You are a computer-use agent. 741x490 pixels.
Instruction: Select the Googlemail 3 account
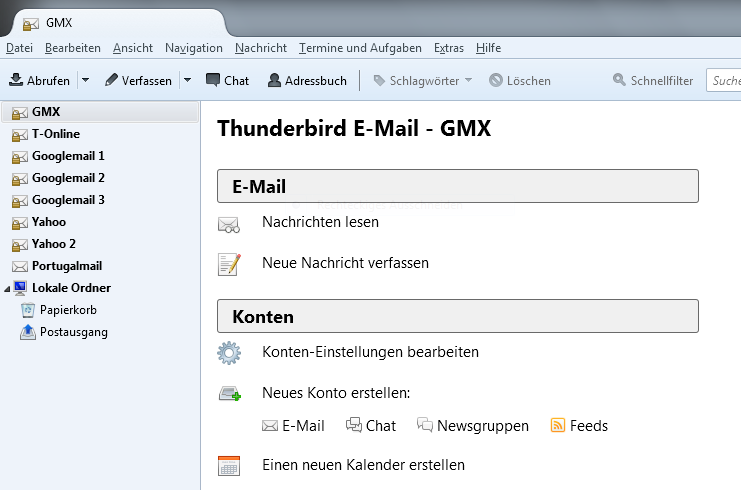pos(100,200)
